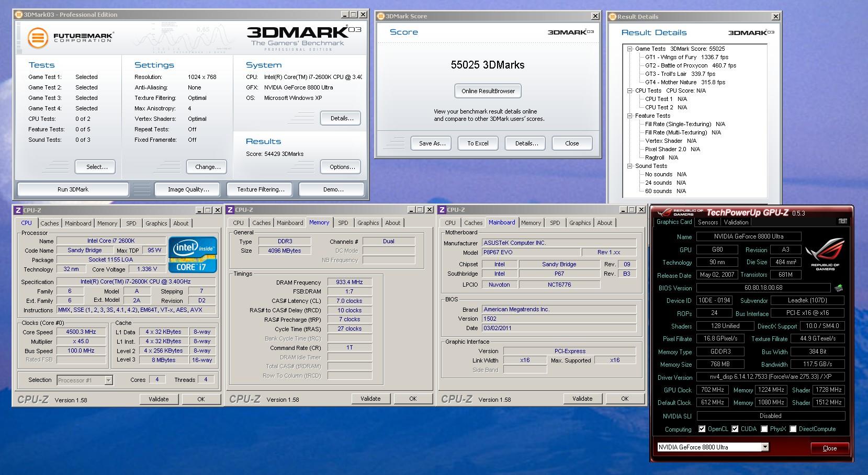This screenshot has height=475, width=868.
Task: Click the DRAM Frequency 933.4 MHz value
Action: point(350,282)
